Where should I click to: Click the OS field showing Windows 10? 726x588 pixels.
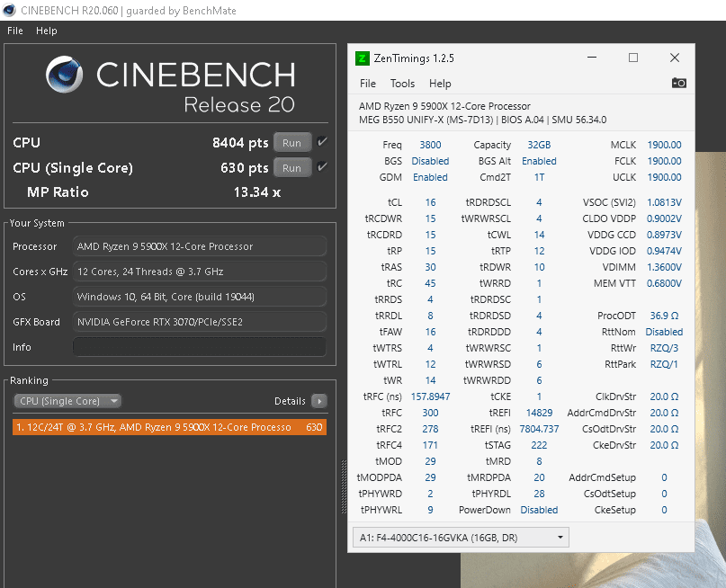coord(200,297)
